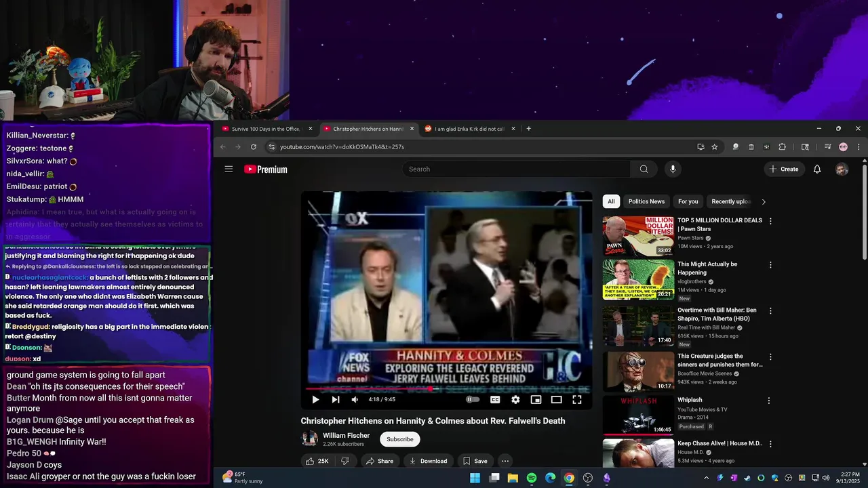Screen dimensions: 868x488
Task: Open video player settings gear
Action: [x=515, y=400]
